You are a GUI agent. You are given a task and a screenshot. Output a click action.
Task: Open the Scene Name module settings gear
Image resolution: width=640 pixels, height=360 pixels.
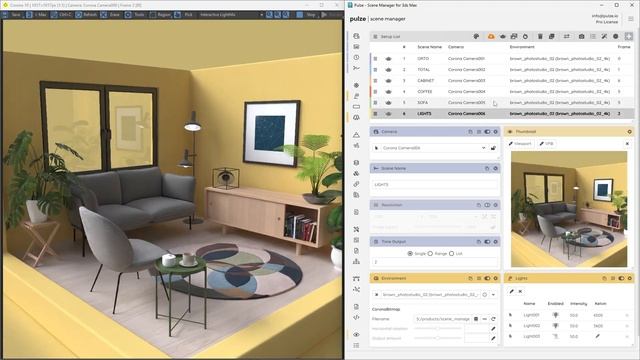click(496, 168)
